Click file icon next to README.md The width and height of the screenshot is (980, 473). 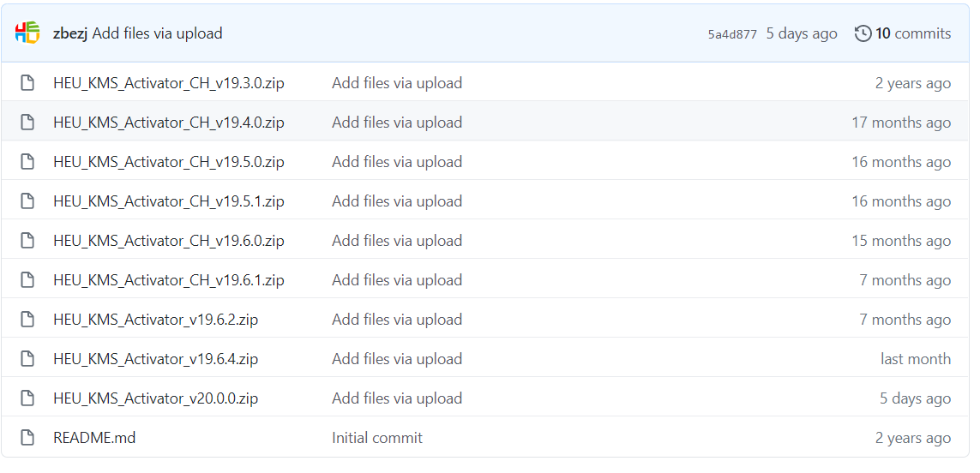[27, 437]
